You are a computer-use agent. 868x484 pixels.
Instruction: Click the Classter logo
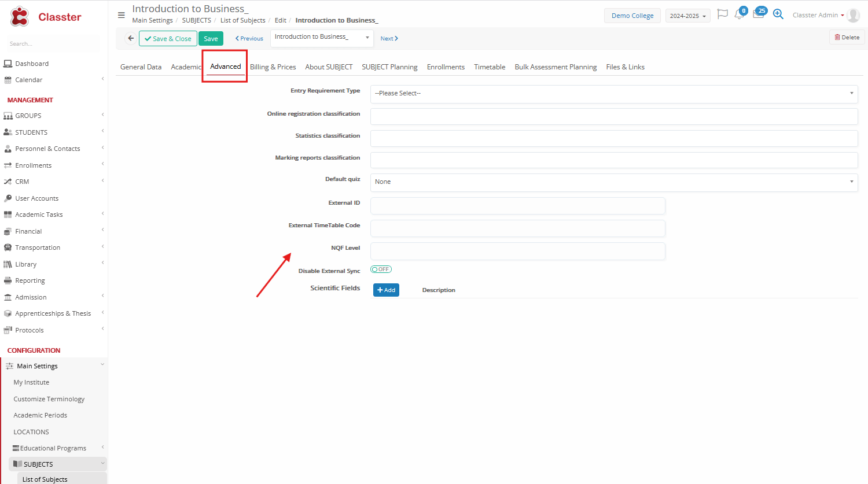[x=45, y=17]
